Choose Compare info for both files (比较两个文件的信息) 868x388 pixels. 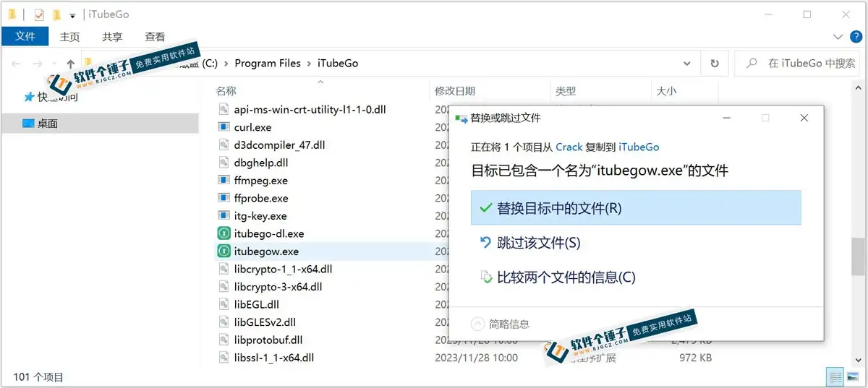coord(558,277)
